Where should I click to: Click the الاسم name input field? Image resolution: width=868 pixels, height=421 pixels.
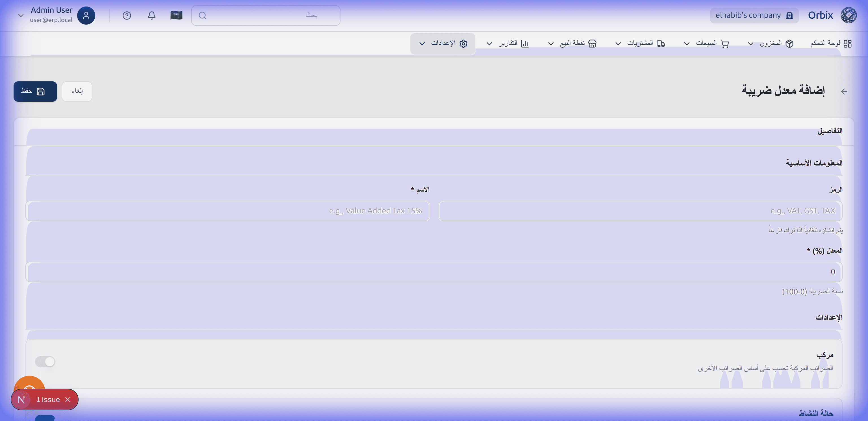pos(227,211)
